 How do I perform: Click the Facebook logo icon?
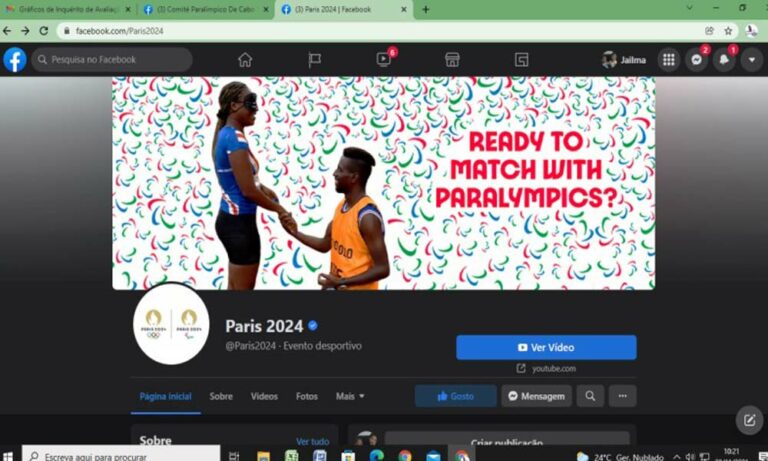(15, 60)
